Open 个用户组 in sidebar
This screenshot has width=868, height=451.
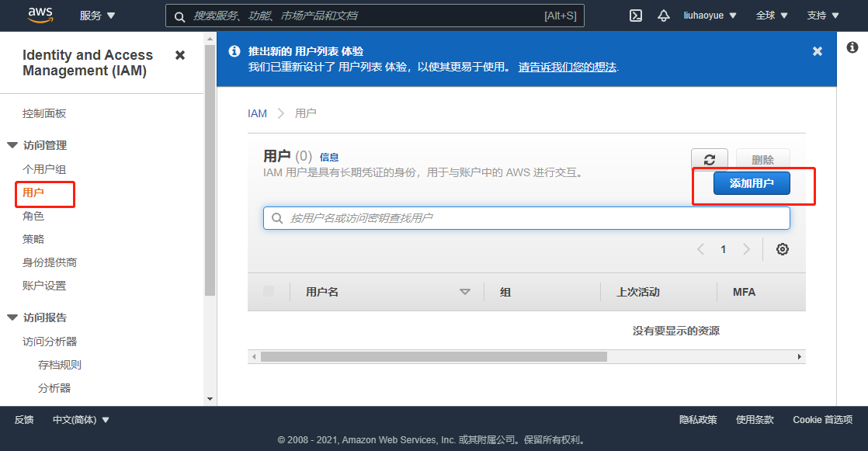44,169
